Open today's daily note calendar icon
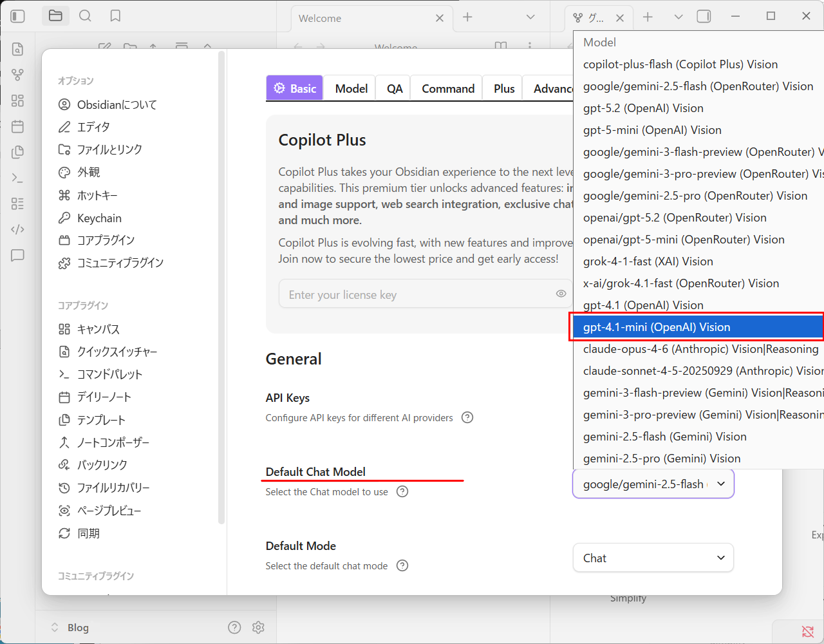 coord(17,126)
